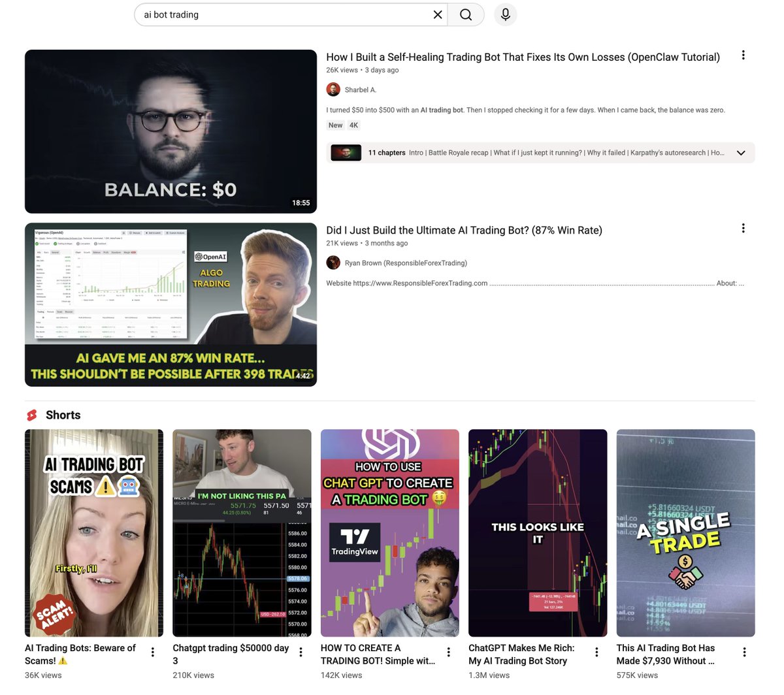Open options for ChatGPT Makes Me Rich short
This screenshot has height=695, width=784.
(596, 652)
